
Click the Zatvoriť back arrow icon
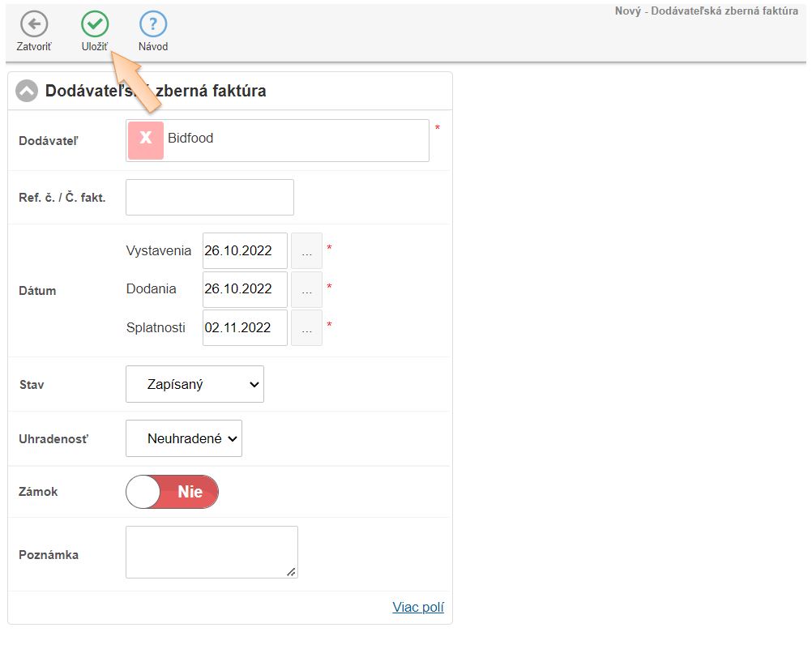(x=33, y=25)
